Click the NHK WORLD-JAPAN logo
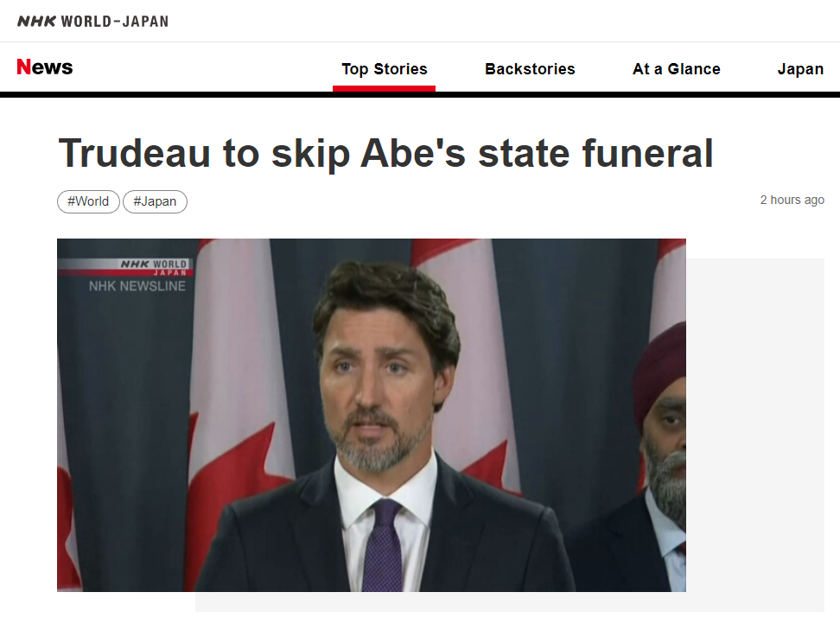The width and height of the screenshot is (840, 624). pyautogui.click(x=92, y=22)
